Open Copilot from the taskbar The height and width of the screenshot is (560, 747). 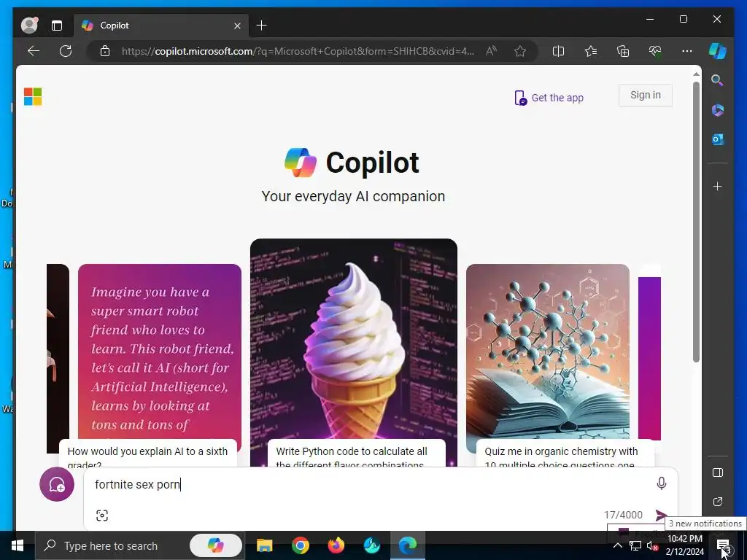[216, 545]
